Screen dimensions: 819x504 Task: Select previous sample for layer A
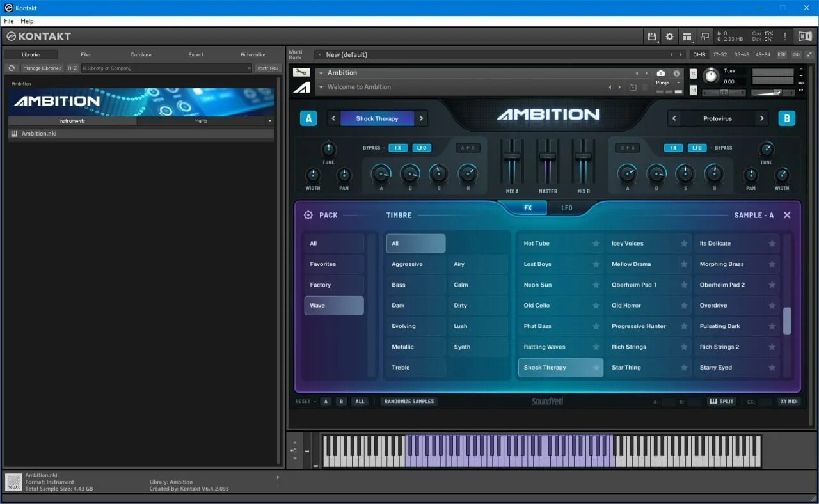tap(333, 118)
